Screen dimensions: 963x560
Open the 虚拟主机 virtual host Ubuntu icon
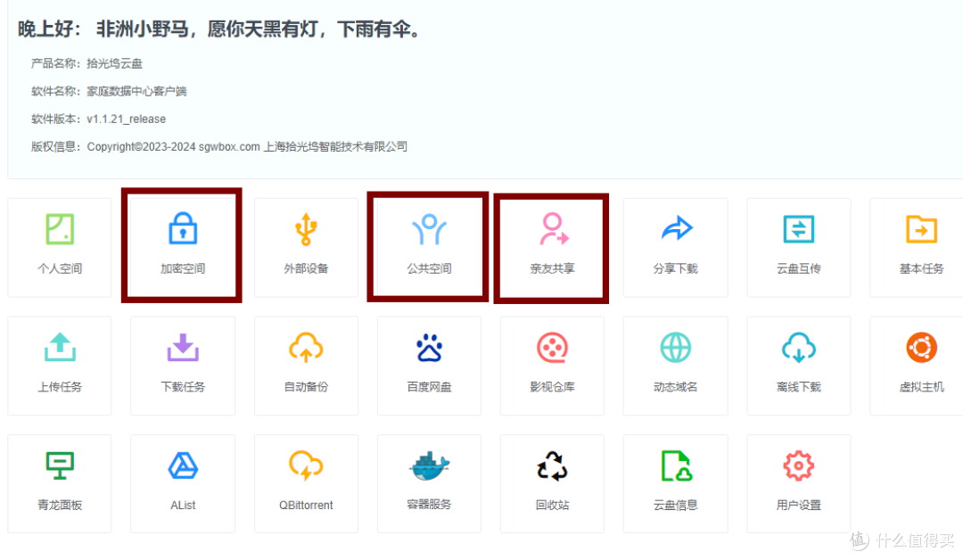(x=921, y=348)
